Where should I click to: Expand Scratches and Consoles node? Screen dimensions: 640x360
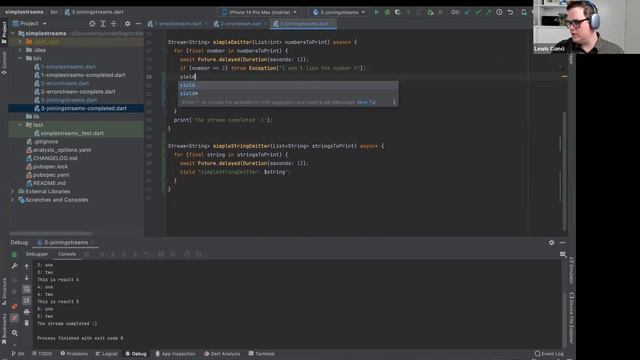13,200
